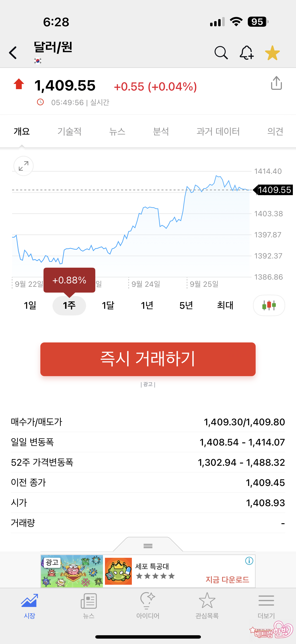Tap the share icon beside price
The height and width of the screenshot is (644, 296).
tap(276, 83)
